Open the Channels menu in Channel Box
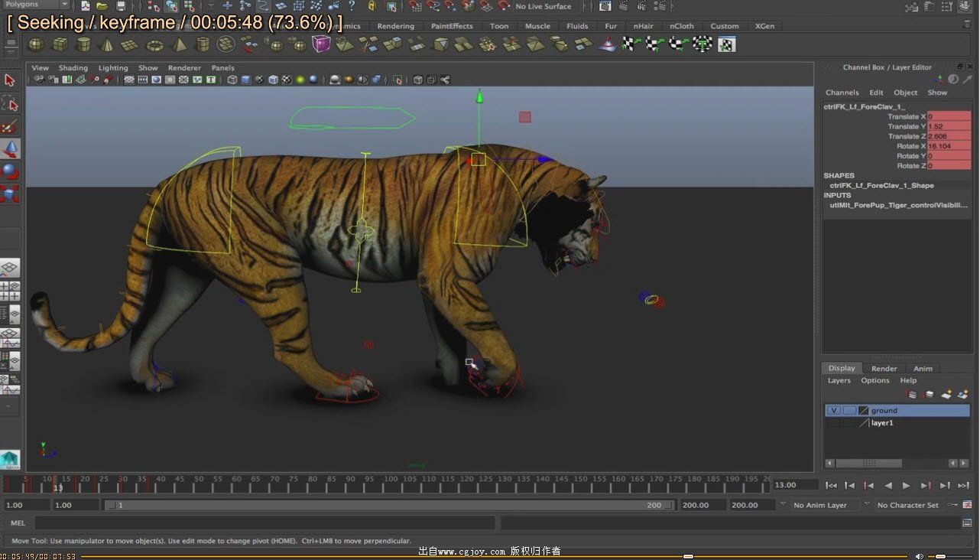Viewport: 980px width, 560px height. 842,93
